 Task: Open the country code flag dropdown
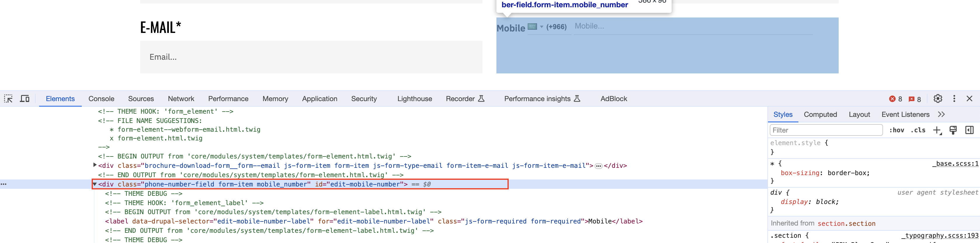click(x=536, y=27)
